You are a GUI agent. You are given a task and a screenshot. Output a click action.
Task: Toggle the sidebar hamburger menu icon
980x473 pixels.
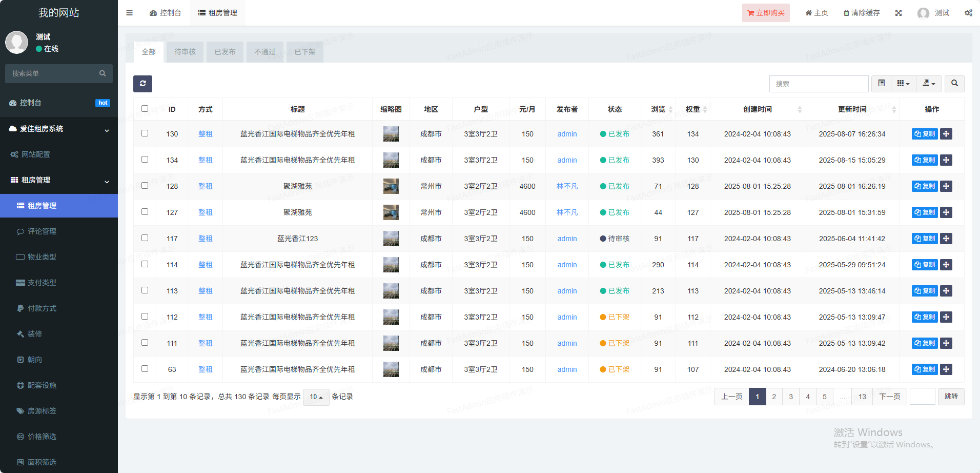click(x=130, y=13)
